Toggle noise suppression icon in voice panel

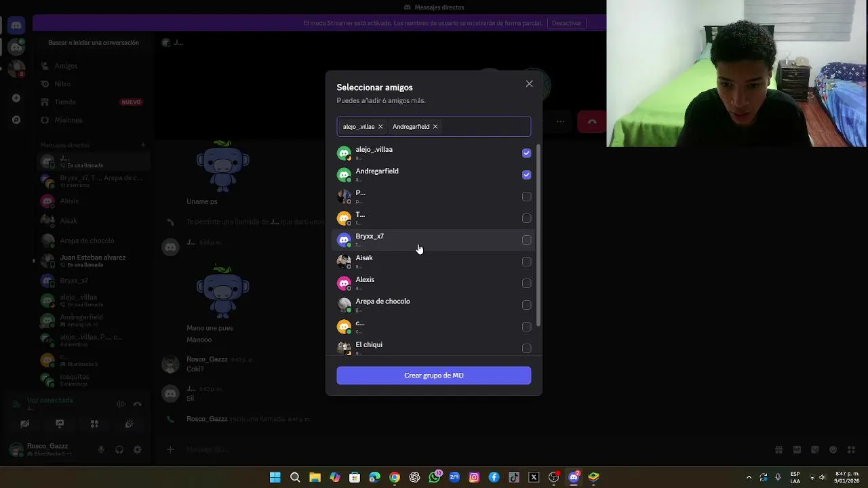(x=121, y=404)
